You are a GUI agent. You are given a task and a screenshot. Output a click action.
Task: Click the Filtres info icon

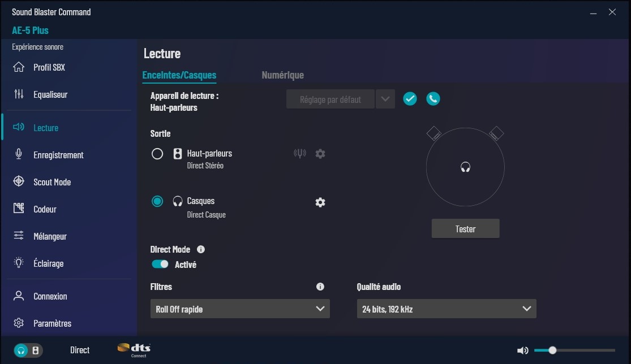coord(320,287)
